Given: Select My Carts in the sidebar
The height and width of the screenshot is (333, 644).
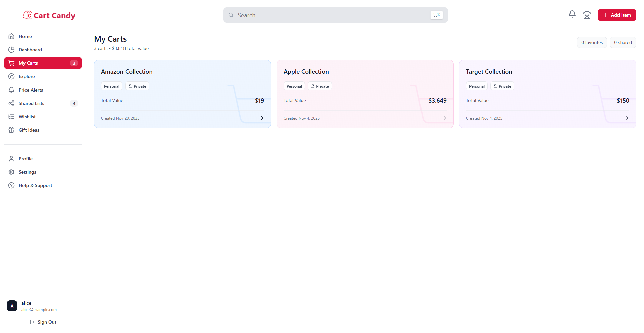Looking at the screenshot, I should (29, 63).
